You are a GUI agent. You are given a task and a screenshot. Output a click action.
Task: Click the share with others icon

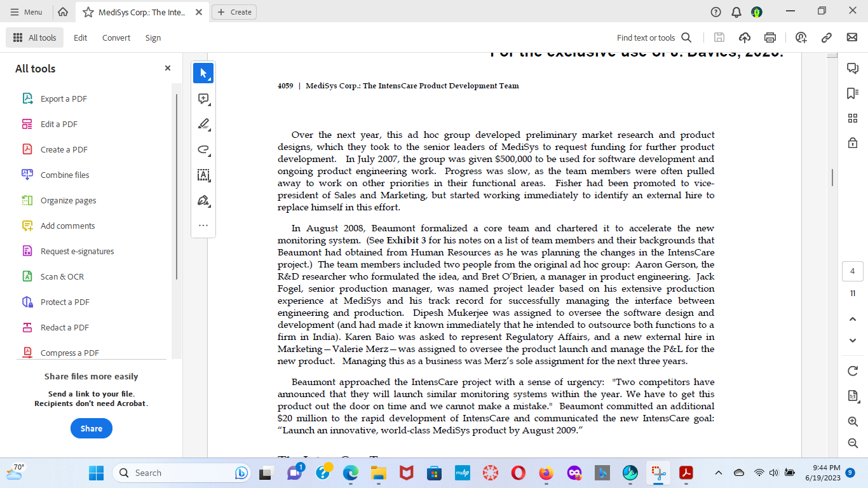[801, 37]
